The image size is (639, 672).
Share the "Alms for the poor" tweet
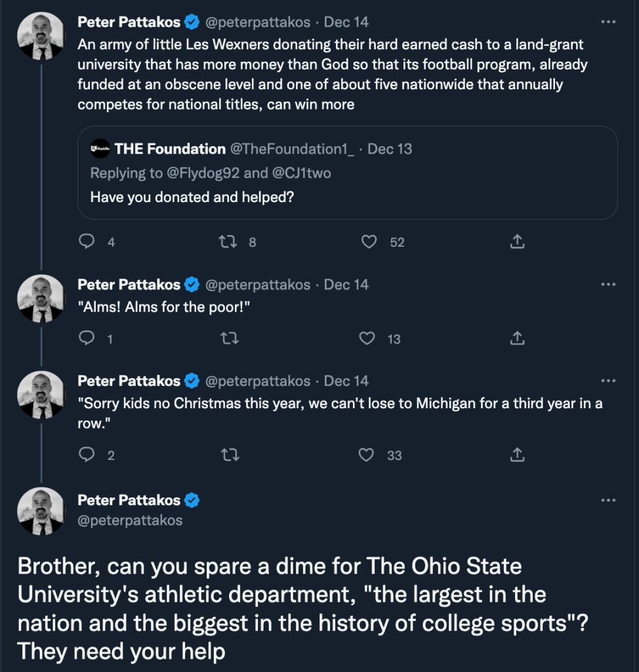point(517,339)
